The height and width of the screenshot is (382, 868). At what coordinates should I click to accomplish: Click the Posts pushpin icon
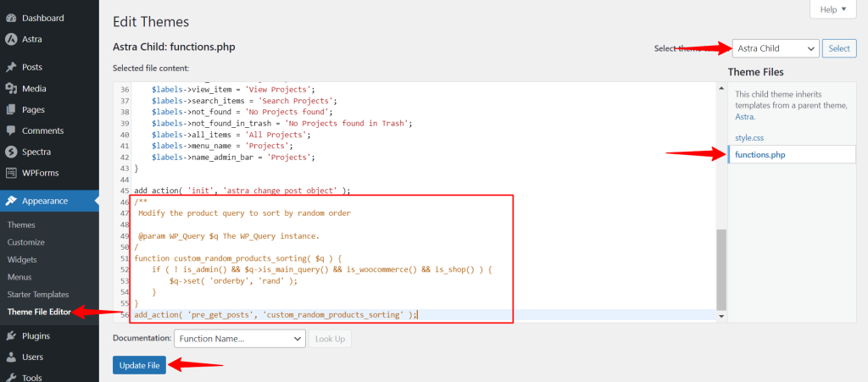click(10, 68)
